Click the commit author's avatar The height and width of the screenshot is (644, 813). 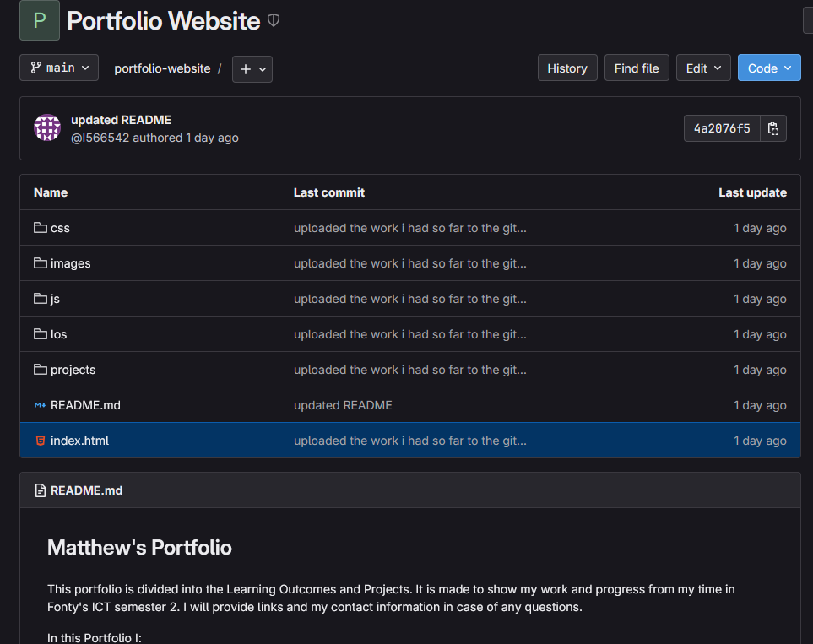46,128
